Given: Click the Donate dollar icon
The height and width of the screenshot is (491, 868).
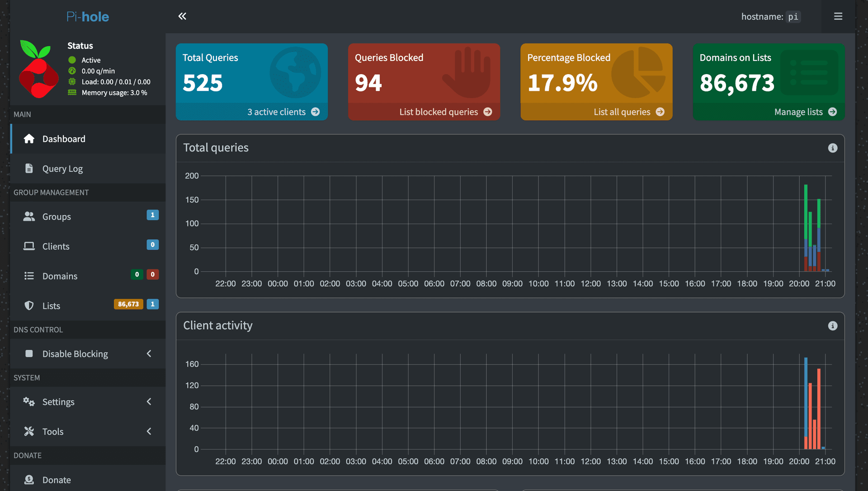Looking at the screenshot, I should click(x=29, y=479).
